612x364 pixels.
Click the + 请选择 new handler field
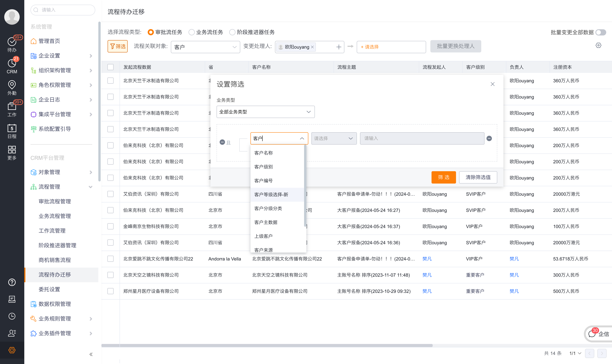click(x=391, y=47)
